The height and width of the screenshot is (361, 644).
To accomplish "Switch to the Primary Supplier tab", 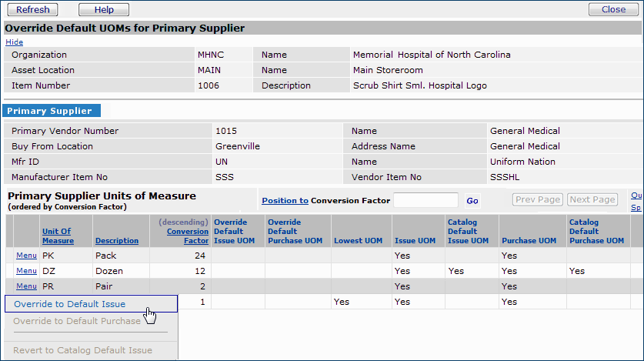I will [50, 111].
